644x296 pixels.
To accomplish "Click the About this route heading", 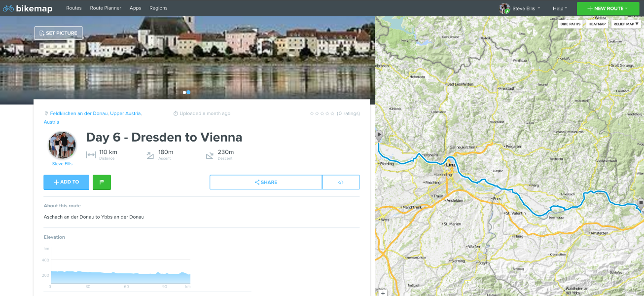I will (62, 206).
